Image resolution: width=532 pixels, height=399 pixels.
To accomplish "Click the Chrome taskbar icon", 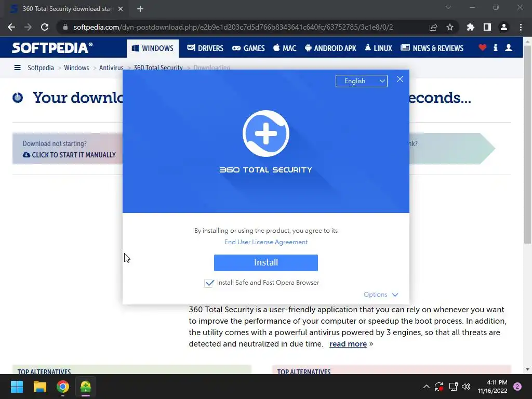I will coord(63,387).
